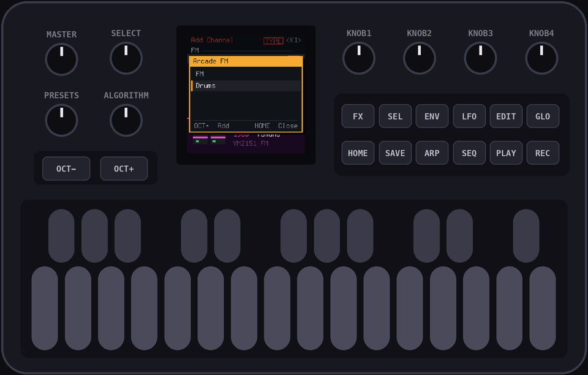Click the 'Add Channel' screen title
Viewport: 588px width, 375px height.
[212, 40]
